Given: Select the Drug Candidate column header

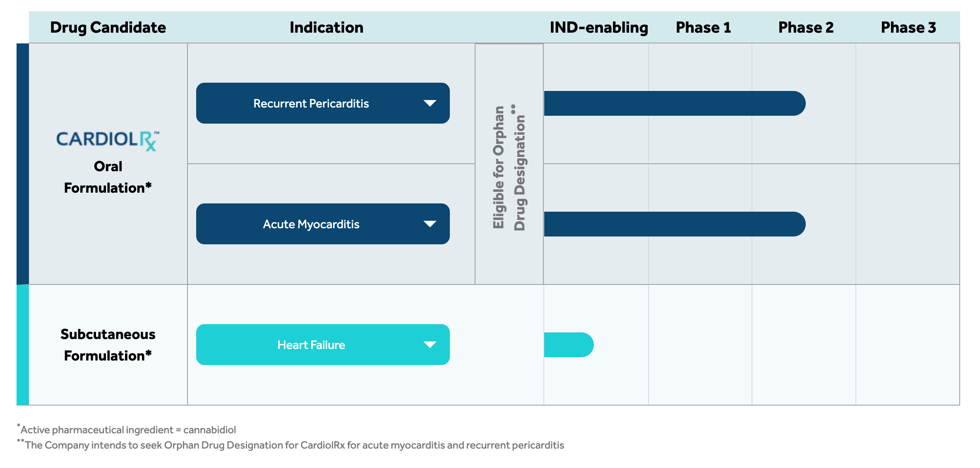Looking at the screenshot, I should (x=108, y=27).
